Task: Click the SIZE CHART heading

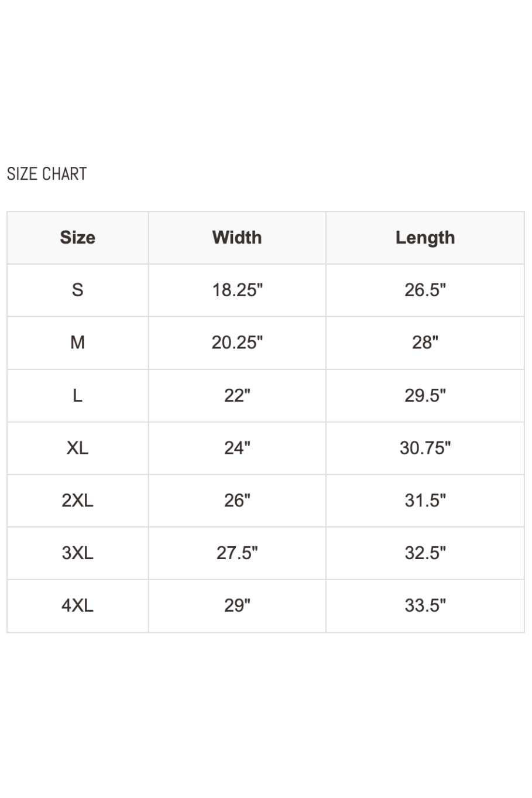Action: click(47, 174)
